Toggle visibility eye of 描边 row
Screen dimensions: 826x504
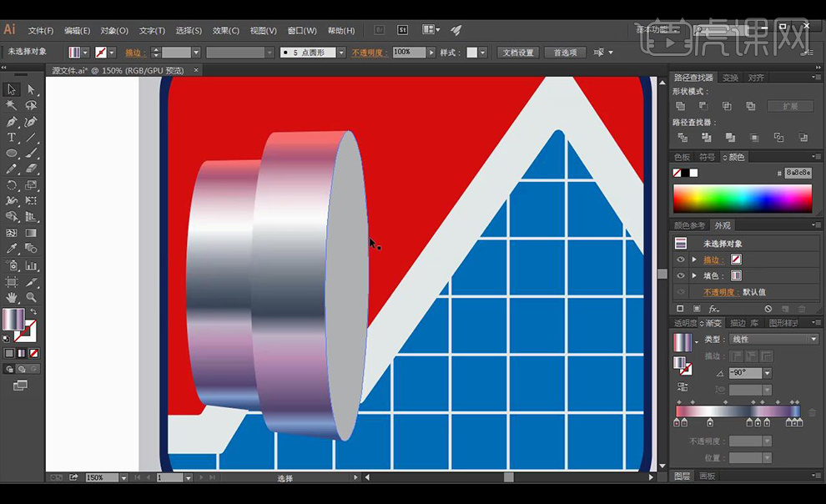click(x=681, y=260)
